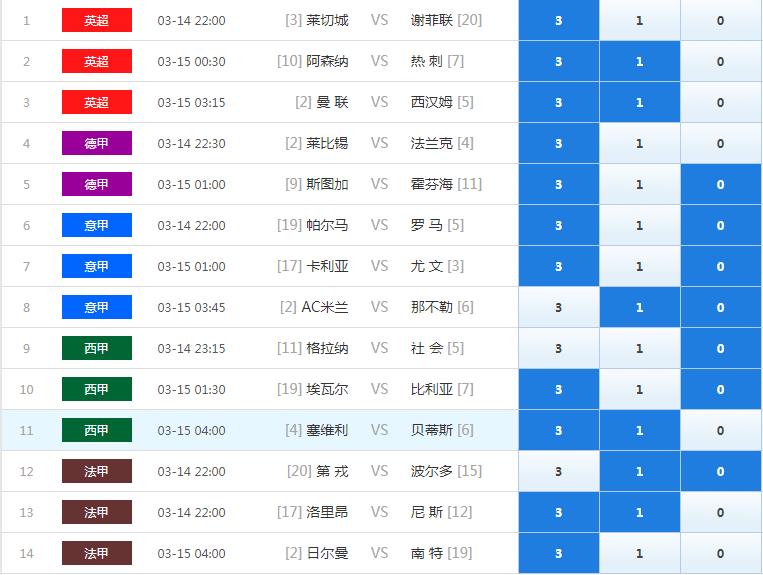Toggle draw (1) for 帕尔马 vs 罗马

639,225
